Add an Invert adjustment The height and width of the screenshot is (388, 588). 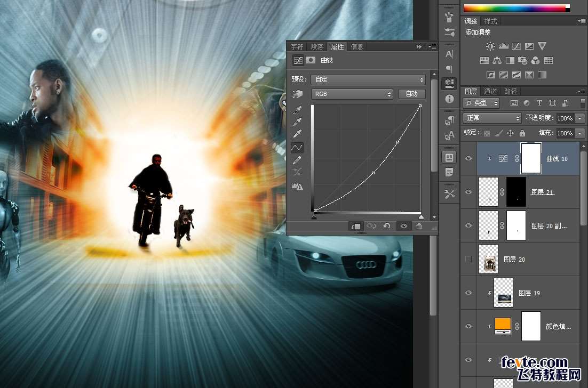[490, 75]
